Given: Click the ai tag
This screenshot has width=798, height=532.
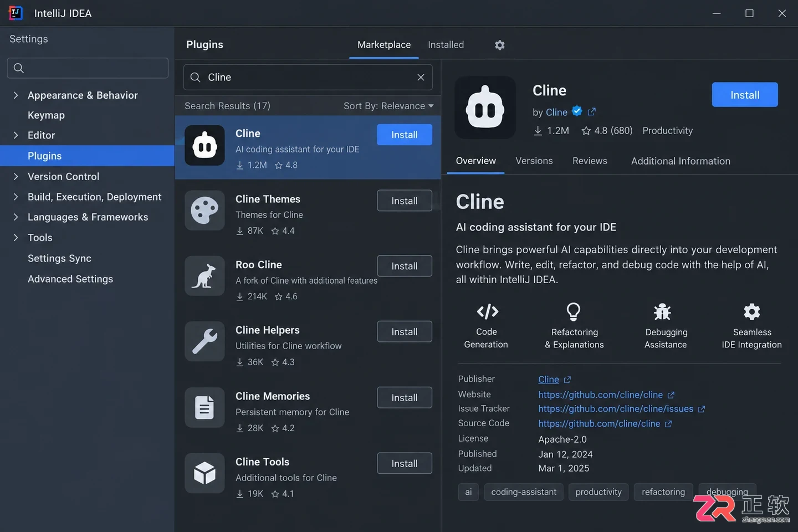Looking at the screenshot, I should [x=468, y=492].
